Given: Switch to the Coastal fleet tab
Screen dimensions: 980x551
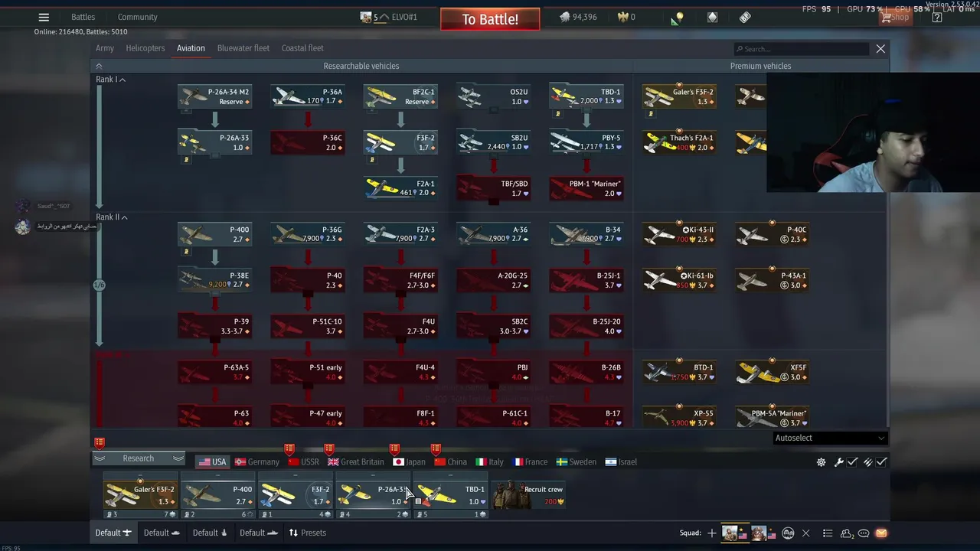Looking at the screenshot, I should 302,48.
